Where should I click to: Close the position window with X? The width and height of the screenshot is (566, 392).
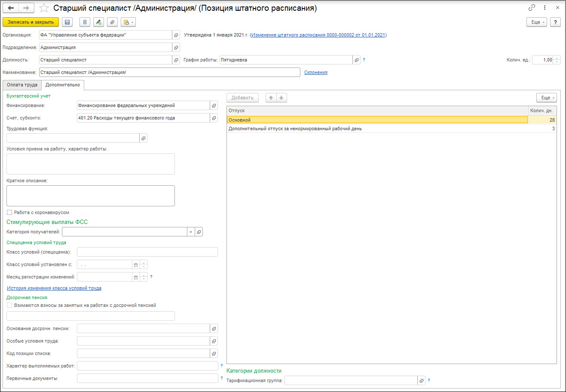[557, 8]
